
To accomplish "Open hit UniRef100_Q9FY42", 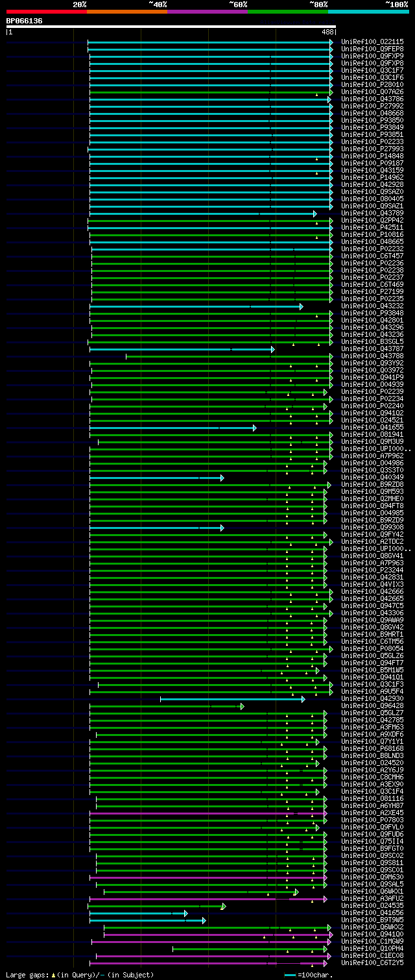I will click(372, 535).
